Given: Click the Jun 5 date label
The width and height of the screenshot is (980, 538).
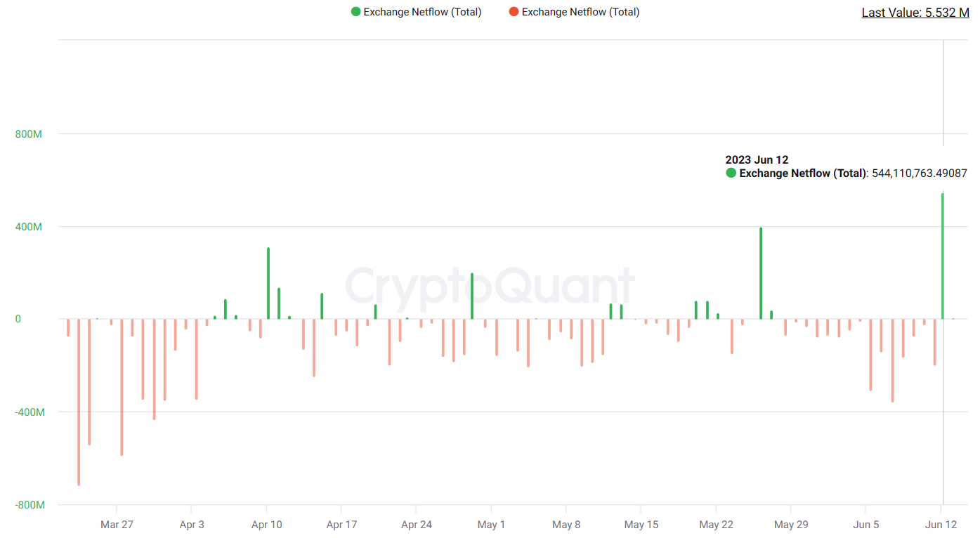Looking at the screenshot, I should 866,525.
